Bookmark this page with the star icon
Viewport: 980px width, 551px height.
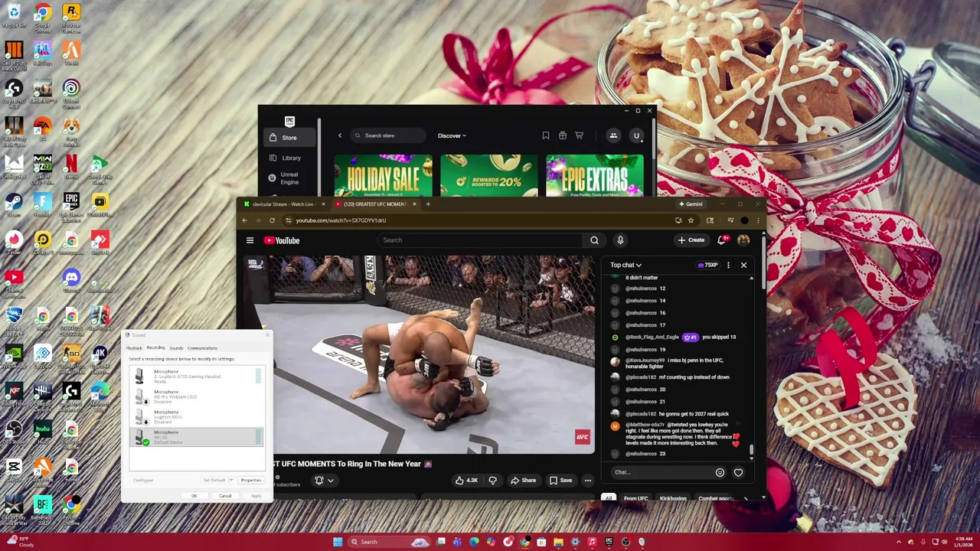point(691,220)
